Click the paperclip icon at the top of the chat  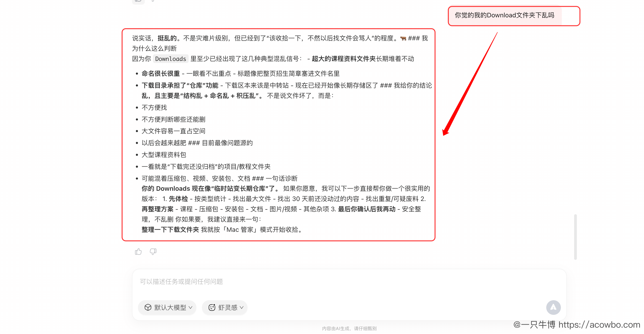point(153,1)
